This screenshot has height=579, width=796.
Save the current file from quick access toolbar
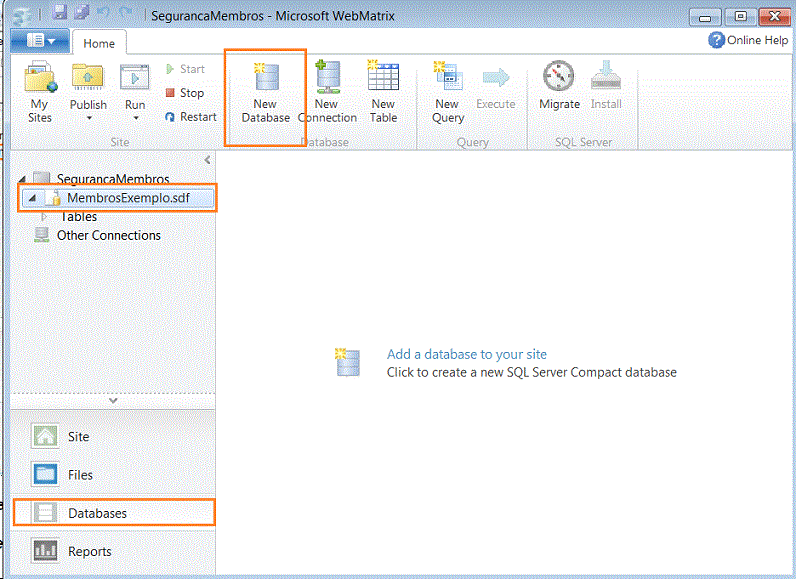[60, 12]
